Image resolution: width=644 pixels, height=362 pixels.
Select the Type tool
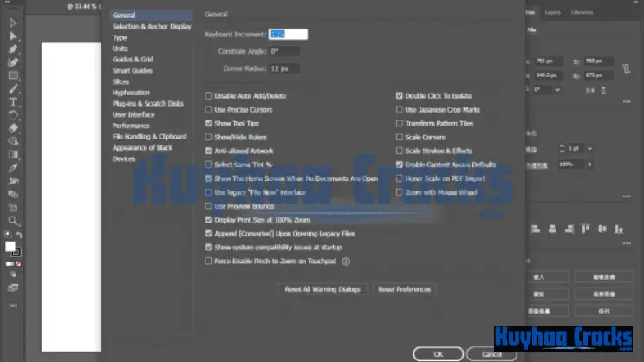pyautogui.click(x=13, y=101)
